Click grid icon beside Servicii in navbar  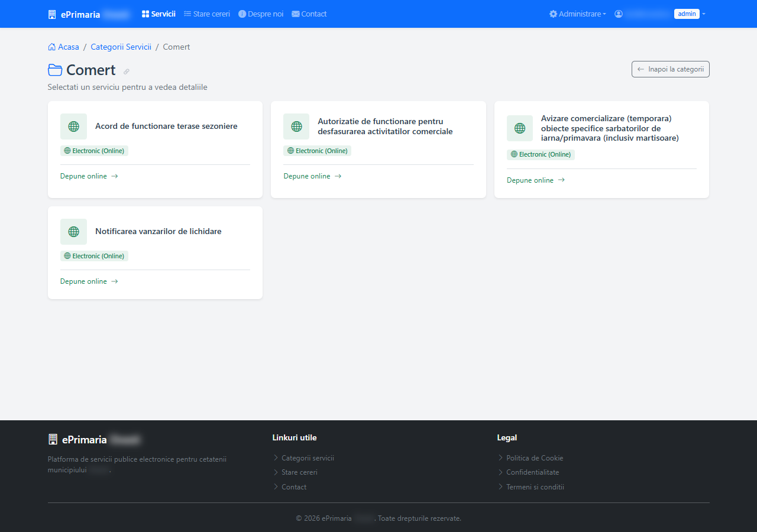coord(145,14)
